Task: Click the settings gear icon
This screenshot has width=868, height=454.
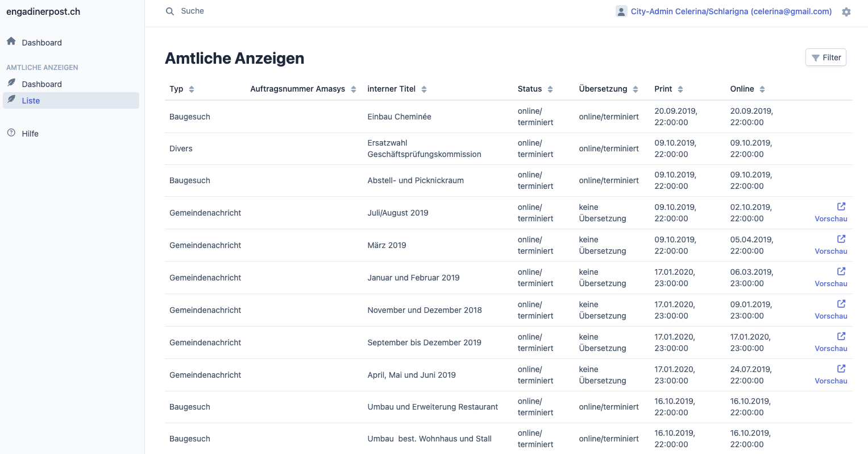Action: [x=846, y=12]
